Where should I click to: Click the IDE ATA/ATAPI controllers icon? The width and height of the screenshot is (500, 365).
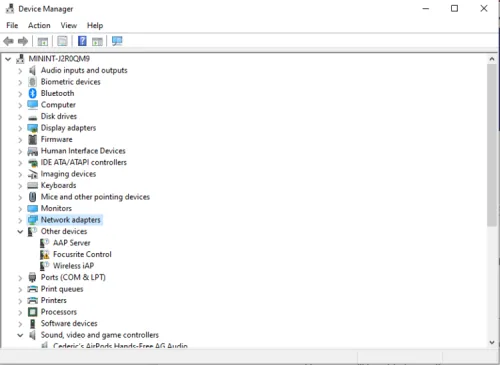[32, 163]
